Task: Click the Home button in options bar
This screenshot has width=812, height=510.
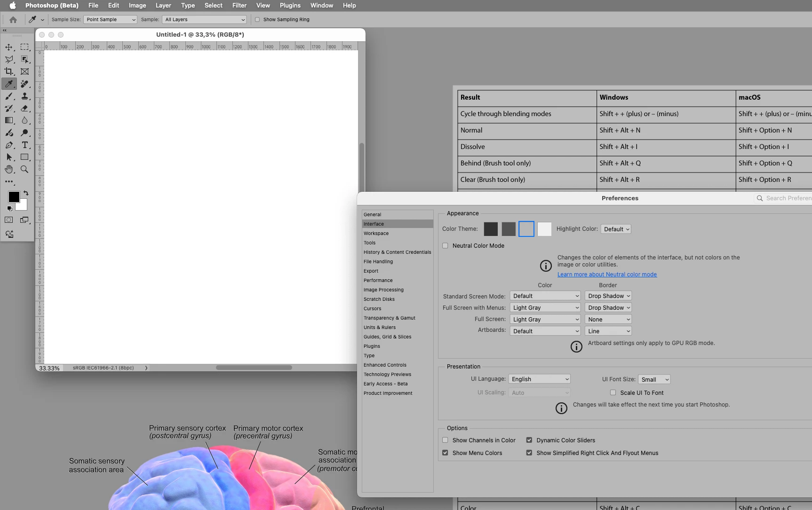Action: [13, 20]
